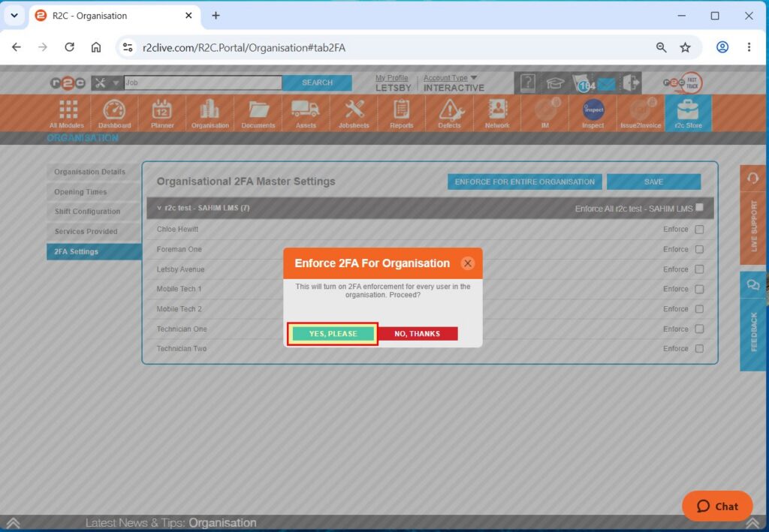Open the Dashboard gauge module
The height and width of the screenshot is (532, 769).
pyautogui.click(x=114, y=113)
